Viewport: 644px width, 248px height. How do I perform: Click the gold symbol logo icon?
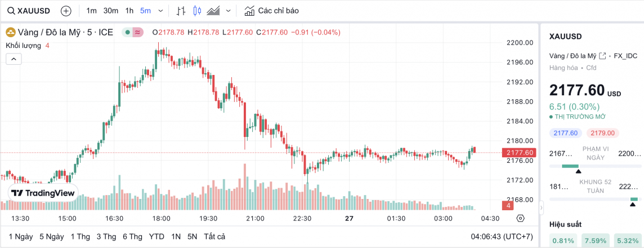[11, 32]
